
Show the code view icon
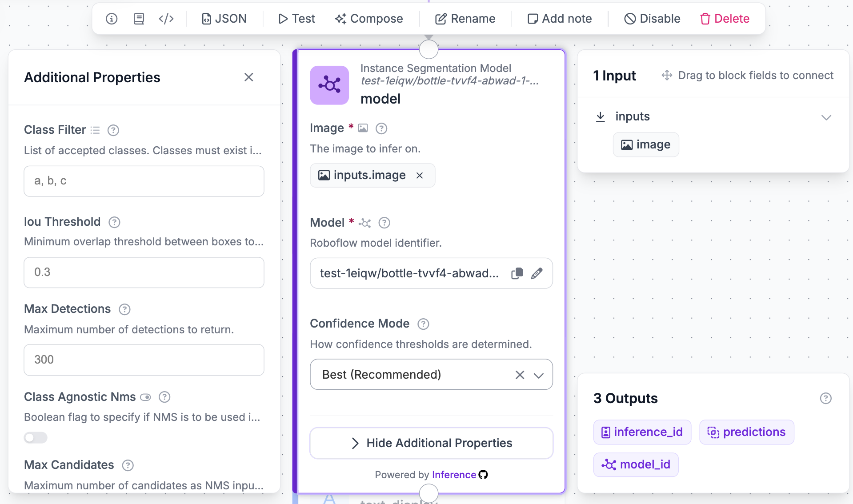[166, 19]
